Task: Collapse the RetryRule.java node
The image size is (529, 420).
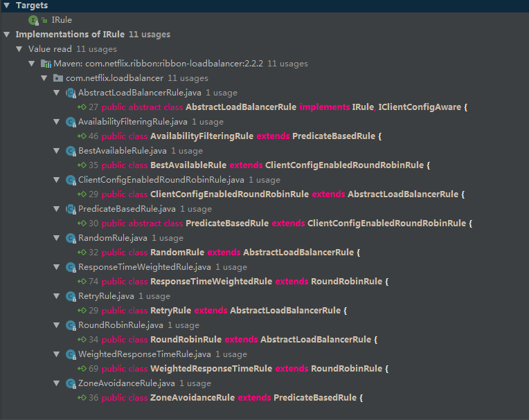Action: tap(57, 295)
